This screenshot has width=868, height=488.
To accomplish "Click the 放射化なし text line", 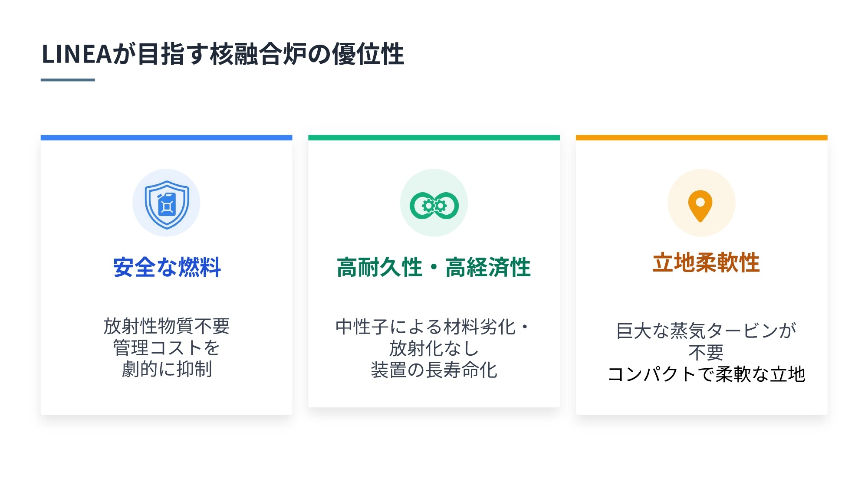I will [x=434, y=348].
